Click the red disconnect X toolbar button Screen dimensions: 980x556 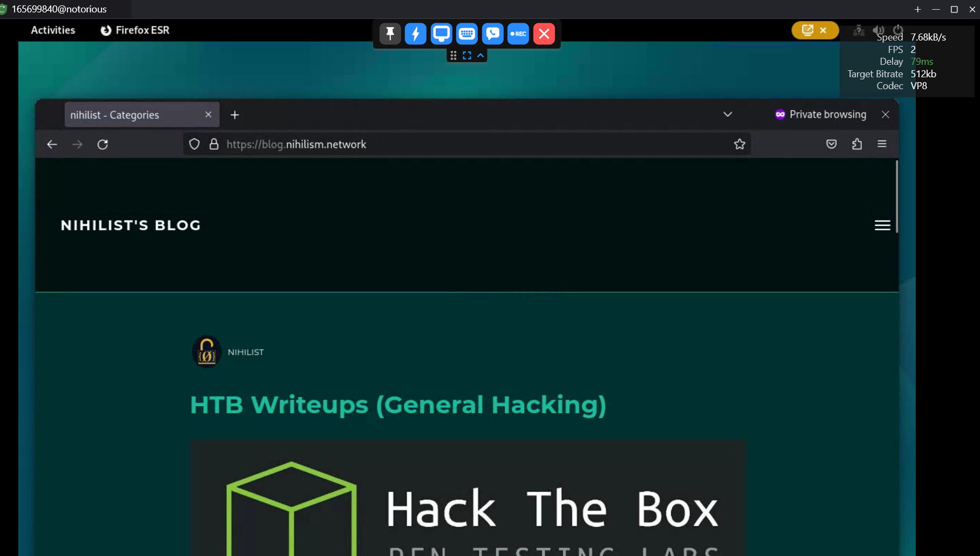coord(544,34)
